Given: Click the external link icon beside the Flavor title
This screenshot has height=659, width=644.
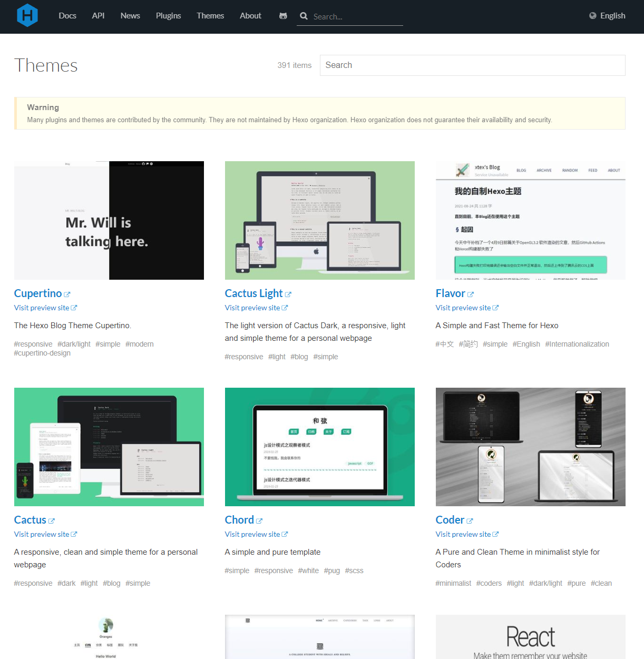Looking at the screenshot, I should click(471, 294).
